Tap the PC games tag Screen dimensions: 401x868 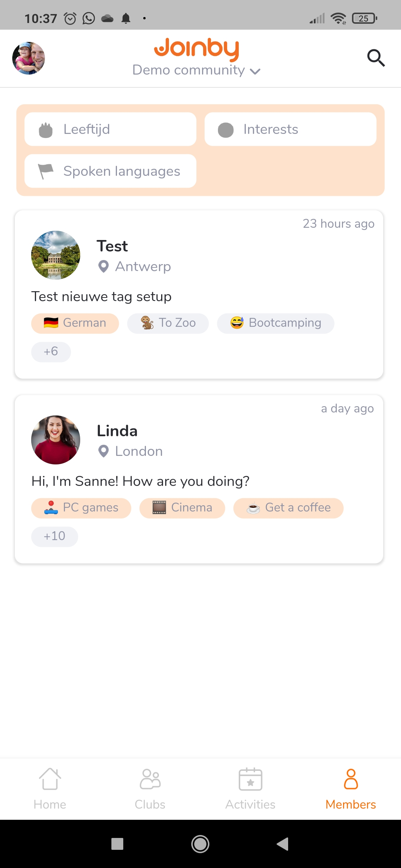[81, 508]
